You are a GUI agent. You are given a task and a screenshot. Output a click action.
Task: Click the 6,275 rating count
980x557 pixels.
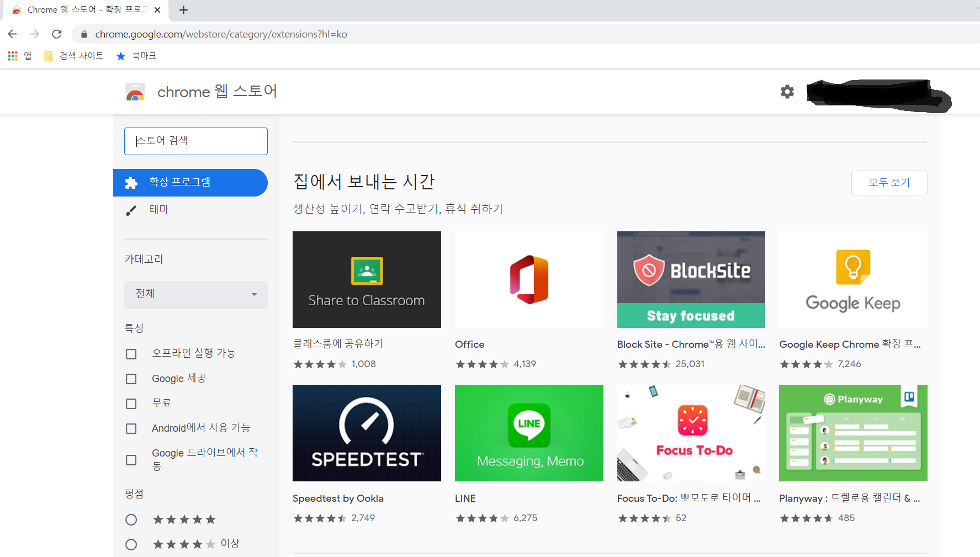(x=525, y=518)
